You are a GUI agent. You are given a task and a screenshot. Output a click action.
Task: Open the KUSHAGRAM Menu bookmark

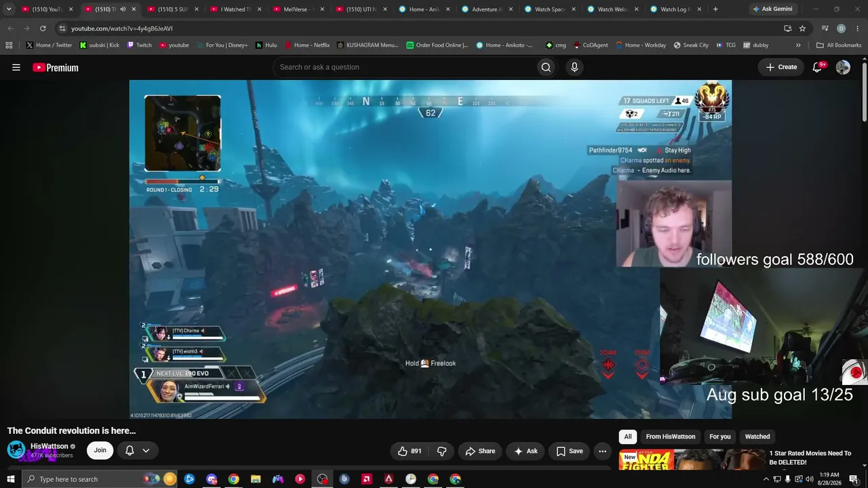click(x=367, y=45)
